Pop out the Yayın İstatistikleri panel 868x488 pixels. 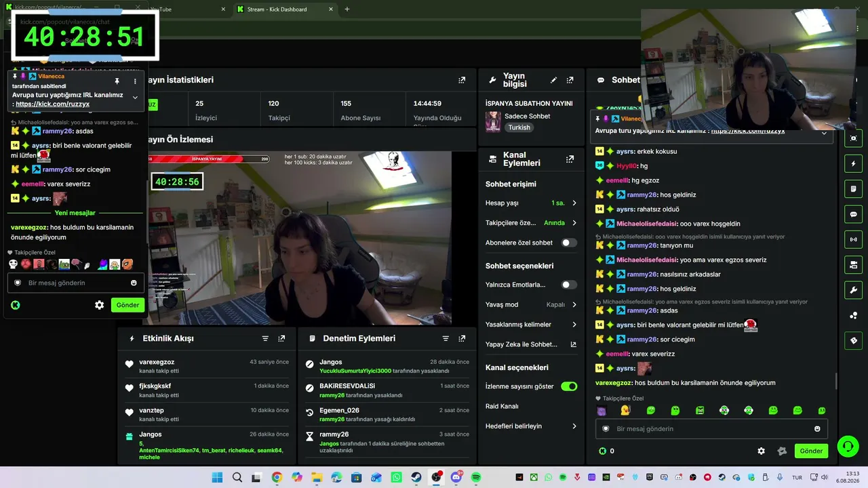(x=462, y=80)
